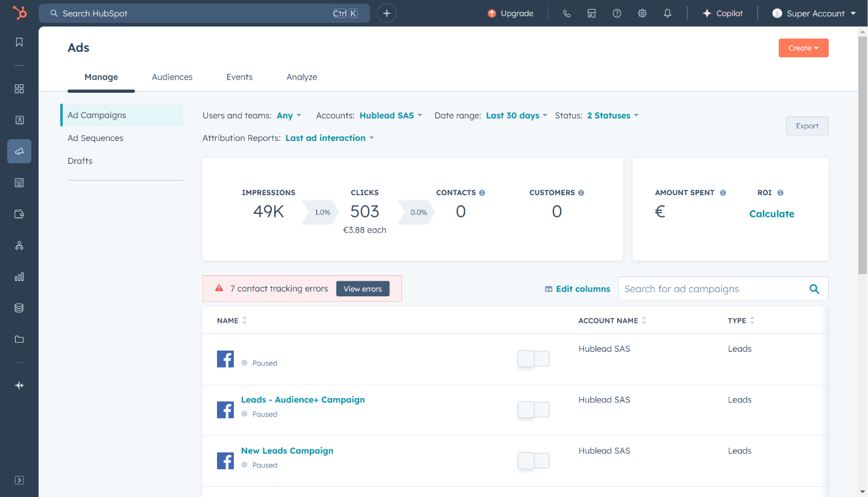Click the ad campaigns search field
This screenshot has height=497, width=868.
click(711, 289)
